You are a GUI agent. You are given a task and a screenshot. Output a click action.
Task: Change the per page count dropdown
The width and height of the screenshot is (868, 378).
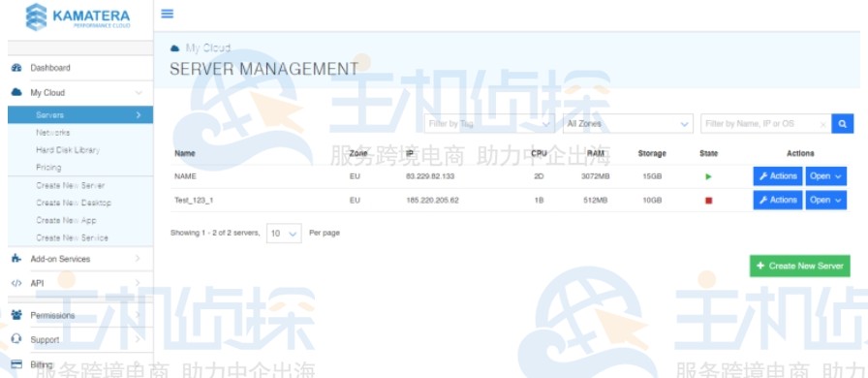pos(284,234)
